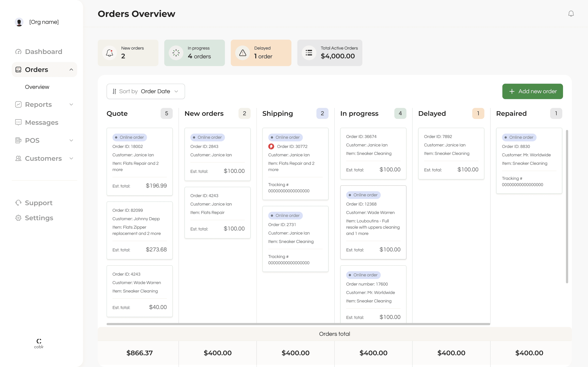The height and width of the screenshot is (367, 588).
Task: Click the vertical scrollbar beside the Repaired column
Action: (x=567, y=206)
